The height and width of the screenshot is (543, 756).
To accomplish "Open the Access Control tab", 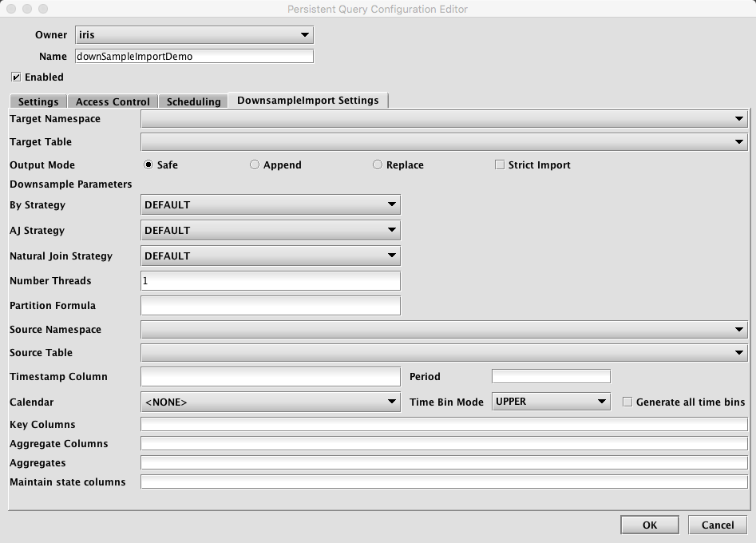I will pos(113,101).
